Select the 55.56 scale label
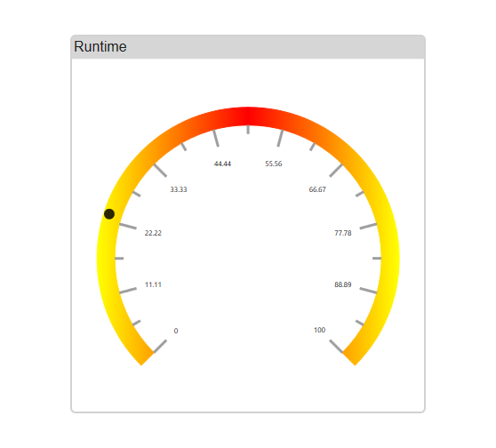Image resolution: width=496 pixels, height=448 pixels. (x=274, y=164)
